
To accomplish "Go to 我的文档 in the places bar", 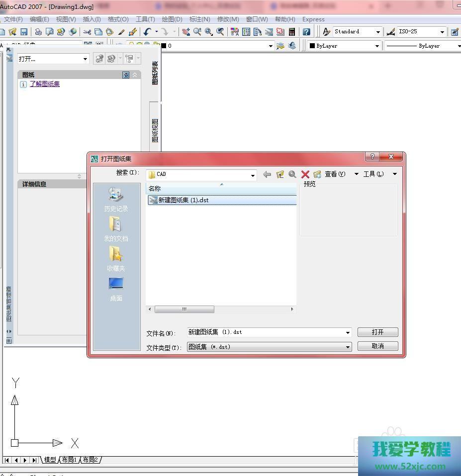I will pyautogui.click(x=116, y=229).
